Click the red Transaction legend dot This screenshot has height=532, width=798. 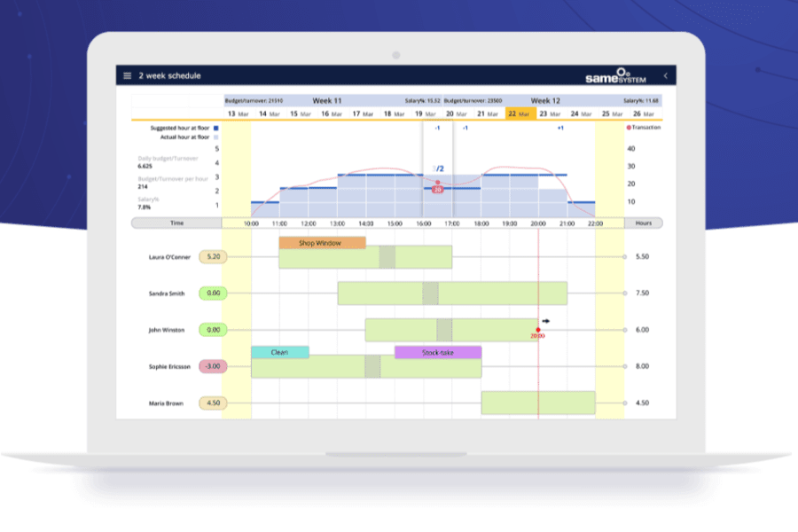pos(627,127)
